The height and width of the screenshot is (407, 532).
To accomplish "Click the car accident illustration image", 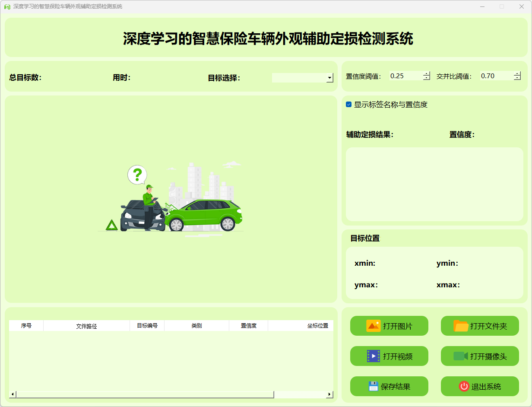I will (x=173, y=199).
